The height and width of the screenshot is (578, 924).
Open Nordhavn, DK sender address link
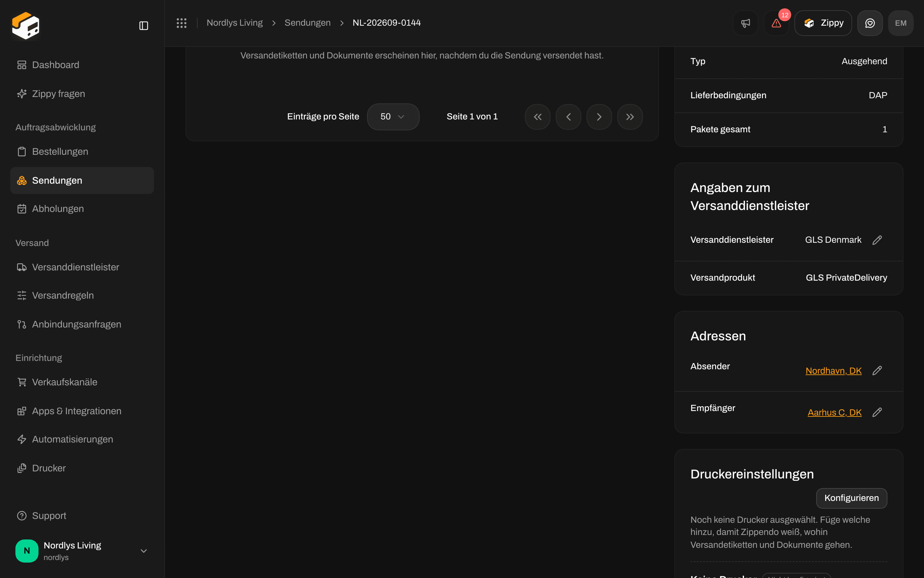click(x=834, y=371)
